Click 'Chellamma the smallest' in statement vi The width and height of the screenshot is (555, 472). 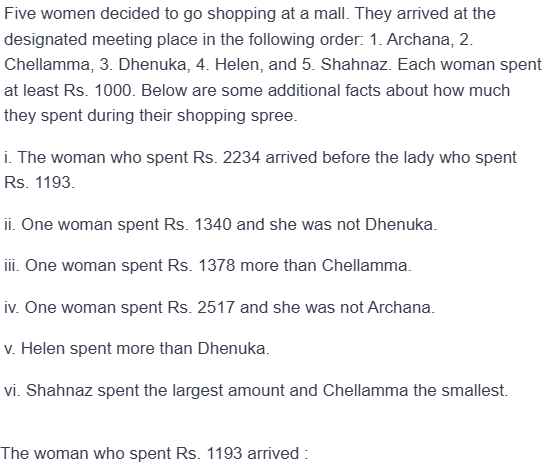(x=413, y=390)
